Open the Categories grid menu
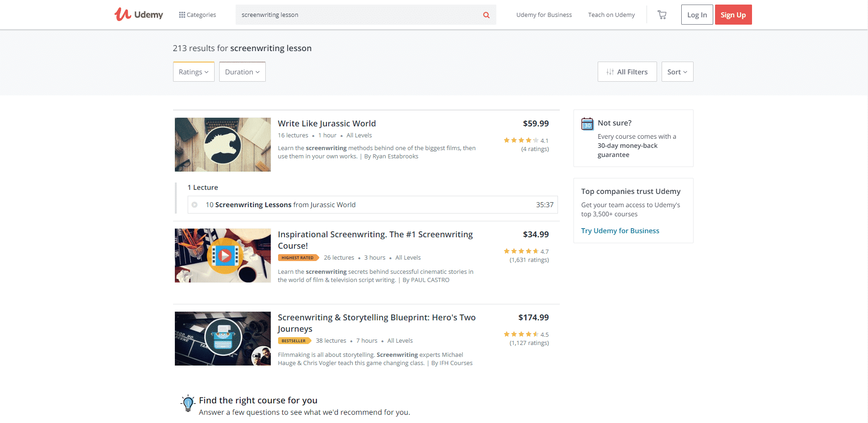 coord(197,15)
